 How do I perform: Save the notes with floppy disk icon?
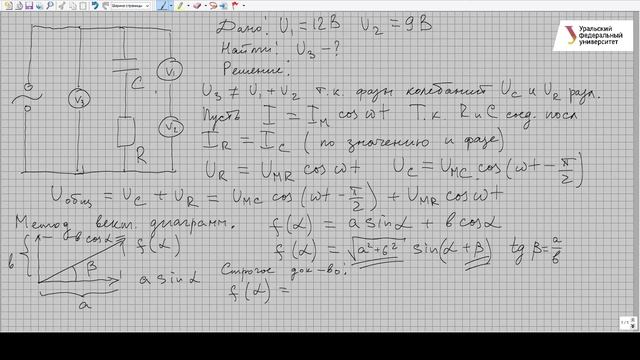(x=29, y=6)
